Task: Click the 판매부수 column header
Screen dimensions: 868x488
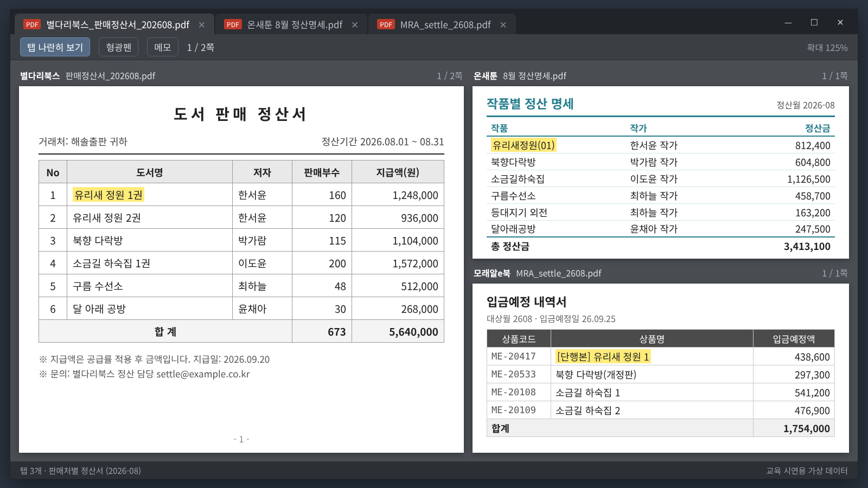Action: (x=322, y=172)
